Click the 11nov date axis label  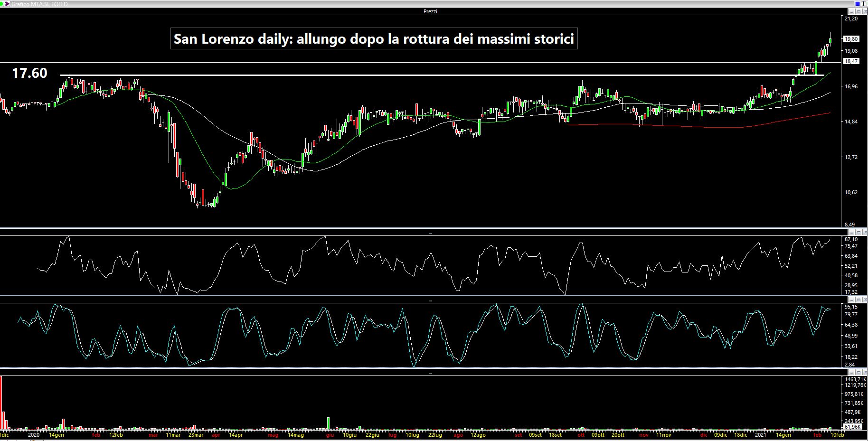(663, 434)
